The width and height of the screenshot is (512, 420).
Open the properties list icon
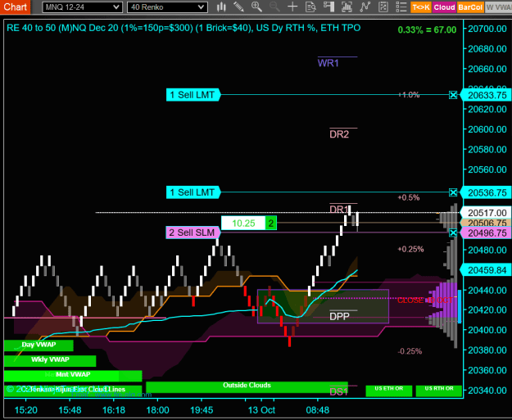tap(401, 7)
